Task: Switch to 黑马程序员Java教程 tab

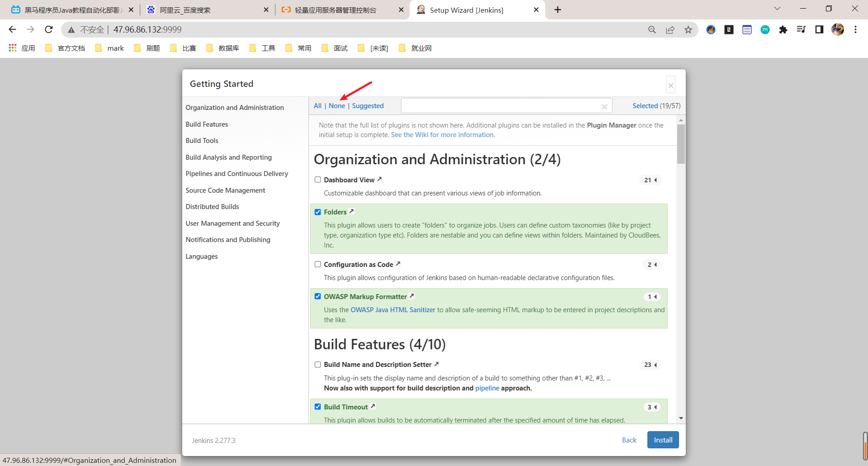Action: (72, 10)
